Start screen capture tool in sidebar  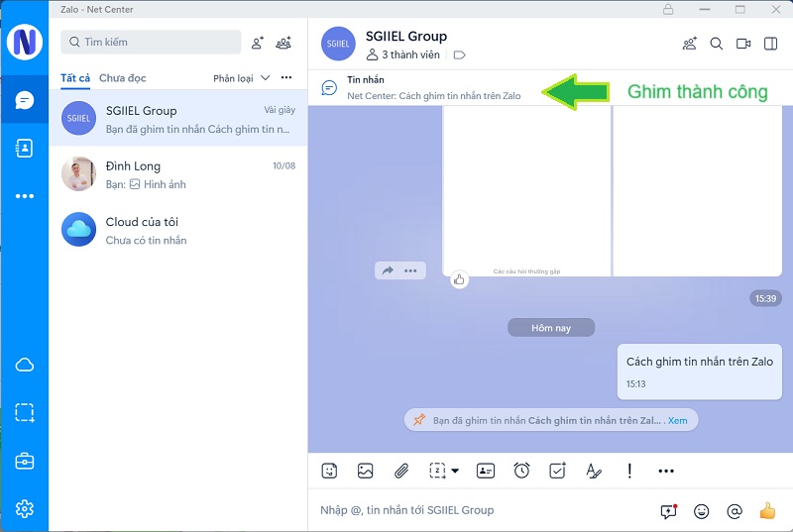point(24,412)
